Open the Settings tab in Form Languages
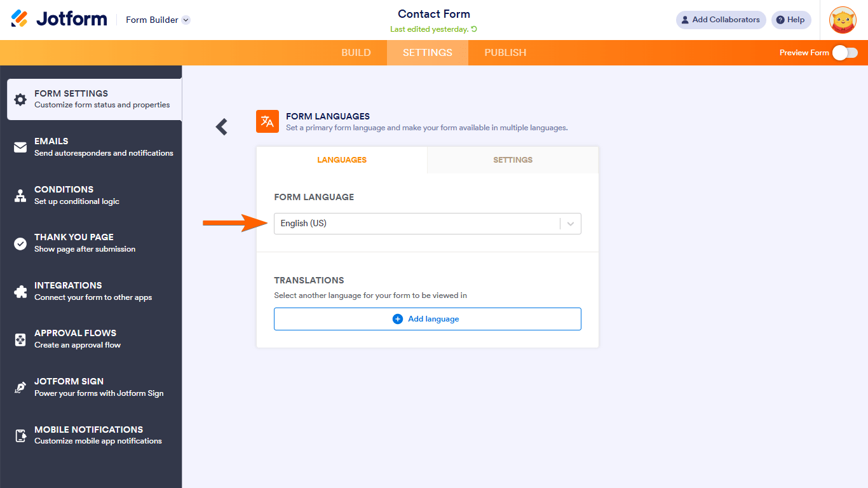Screen dimensions: 868x488 [513, 160]
